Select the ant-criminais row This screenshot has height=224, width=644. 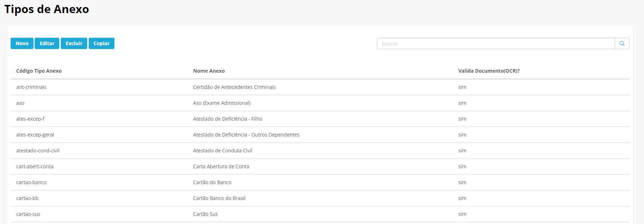[31, 87]
